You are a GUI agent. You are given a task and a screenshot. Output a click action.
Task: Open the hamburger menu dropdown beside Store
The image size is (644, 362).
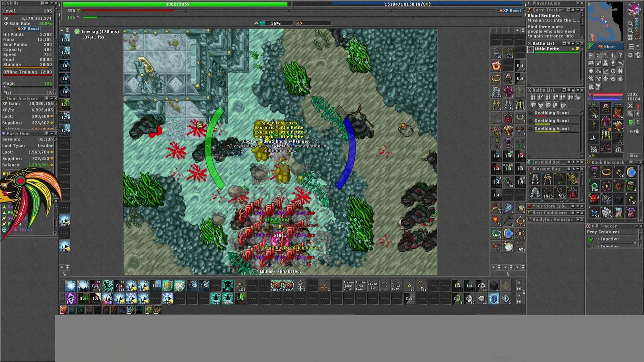pos(634,46)
